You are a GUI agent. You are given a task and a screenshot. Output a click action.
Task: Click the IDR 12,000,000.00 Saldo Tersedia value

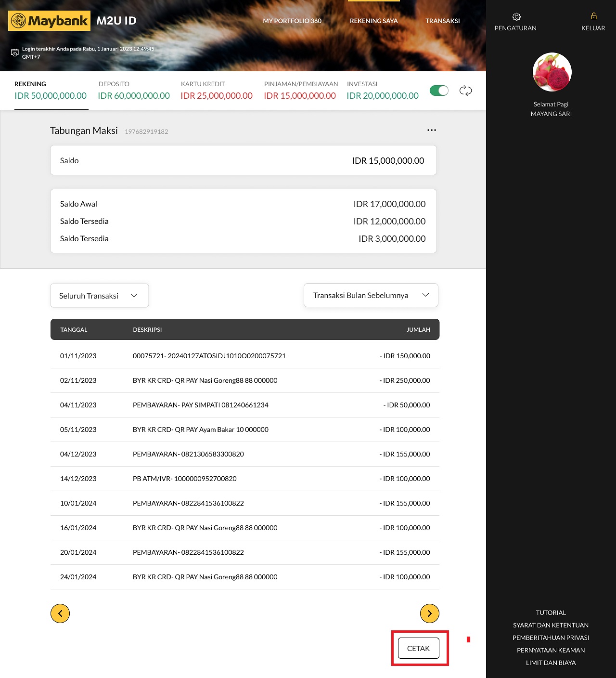tap(389, 222)
